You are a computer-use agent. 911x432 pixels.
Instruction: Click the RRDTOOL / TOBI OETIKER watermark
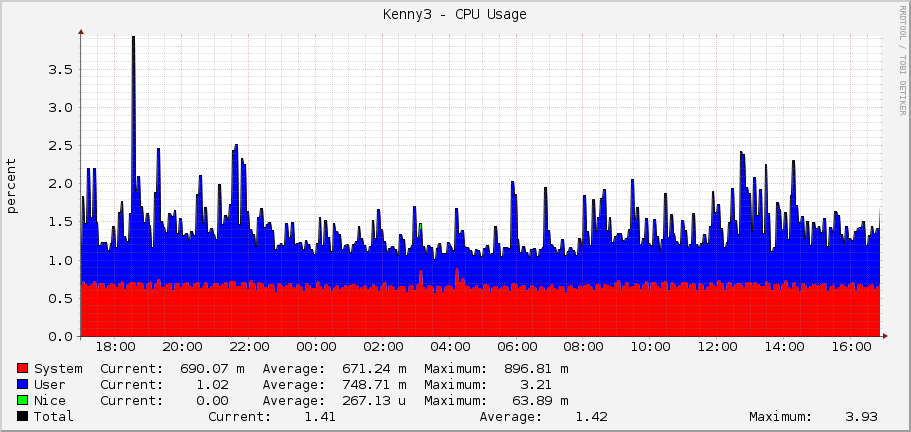point(902,60)
